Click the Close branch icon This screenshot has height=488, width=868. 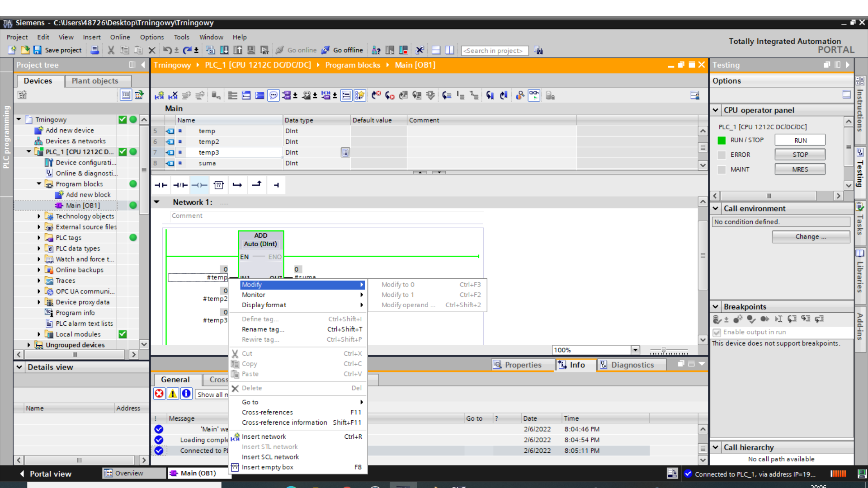pyautogui.click(x=257, y=185)
